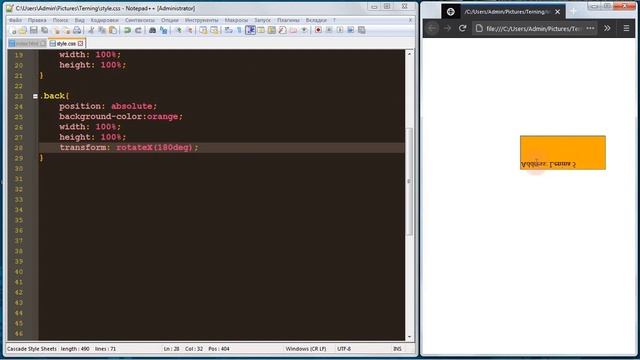Run macro multiple times icon

click(x=351, y=30)
